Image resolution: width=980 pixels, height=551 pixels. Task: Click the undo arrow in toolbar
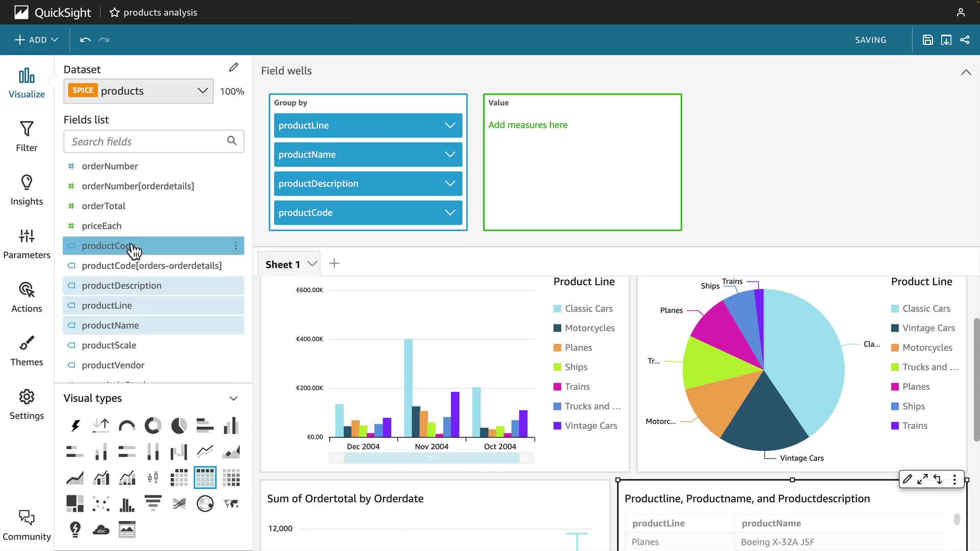[85, 40]
